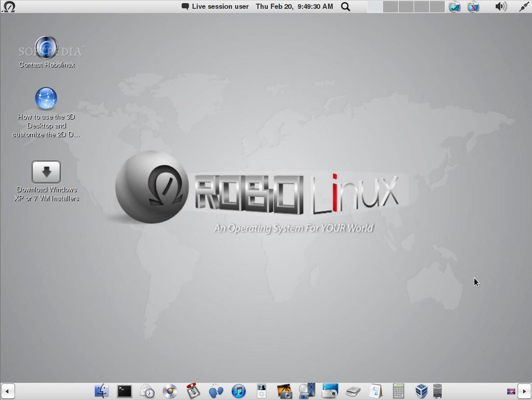The height and width of the screenshot is (400, 532).
Task: Open the Robolinux omega main menu
Action: click(8, 6)
